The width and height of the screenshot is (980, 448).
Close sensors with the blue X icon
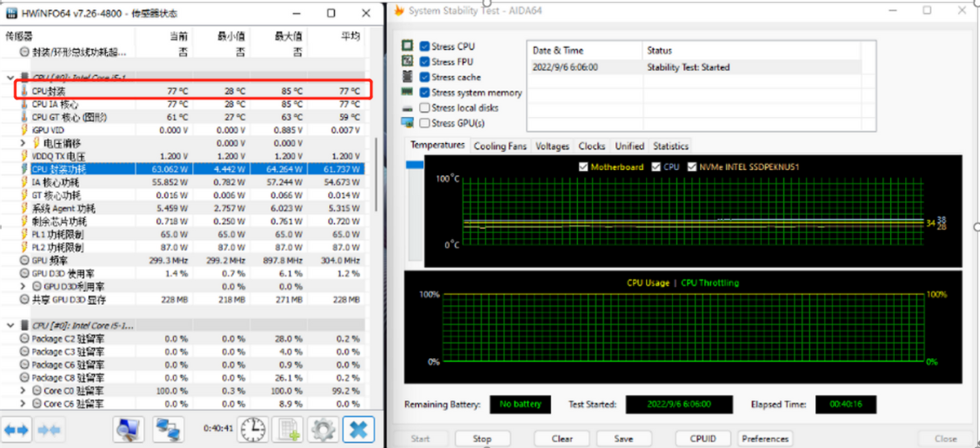point(359,428)
